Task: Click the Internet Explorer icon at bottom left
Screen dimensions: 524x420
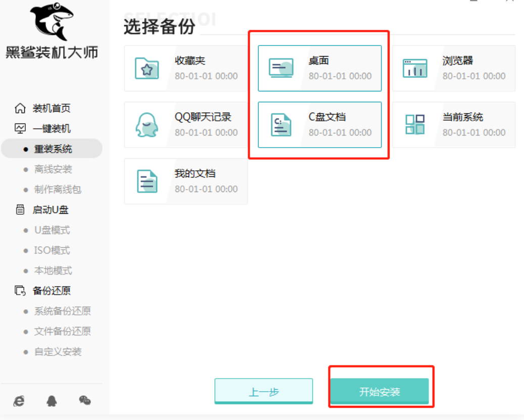Action: (19, 401)
